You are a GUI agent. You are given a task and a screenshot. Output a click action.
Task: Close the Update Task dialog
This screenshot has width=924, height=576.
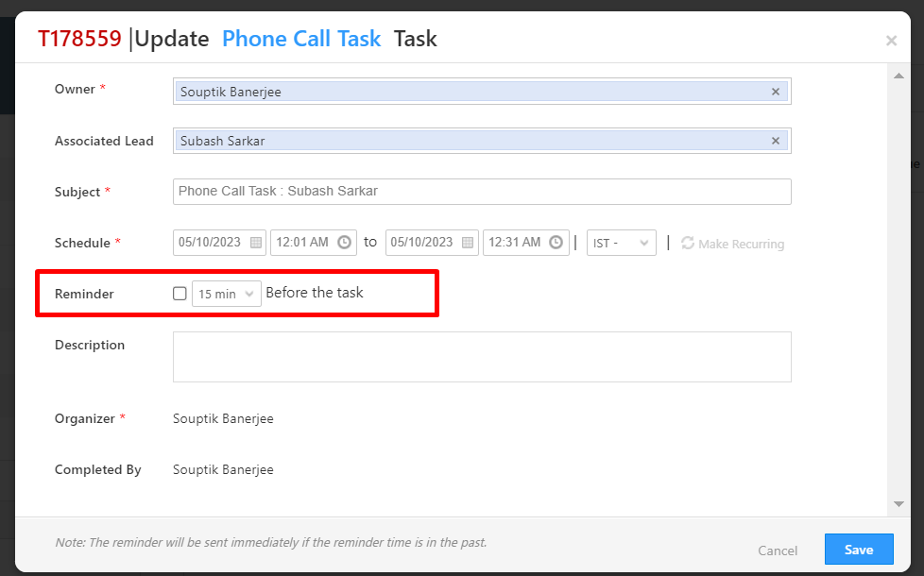point(891,41)
